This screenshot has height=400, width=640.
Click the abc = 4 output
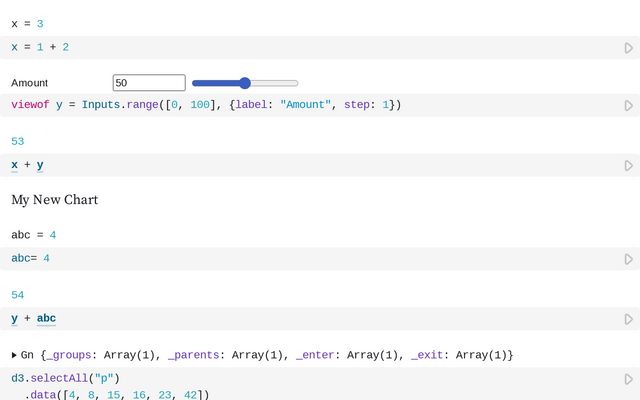[x=33, y=235]
